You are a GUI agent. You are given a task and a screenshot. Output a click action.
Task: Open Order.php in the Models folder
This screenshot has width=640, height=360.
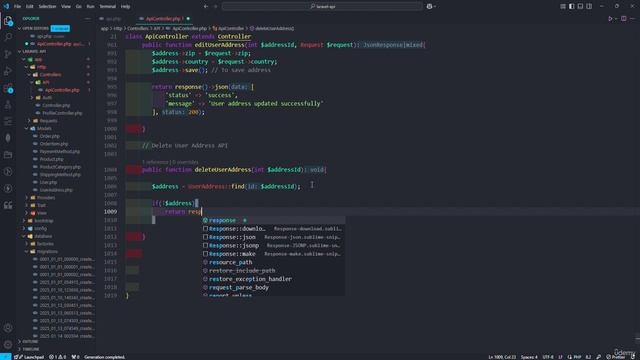(x=49, y=136)
